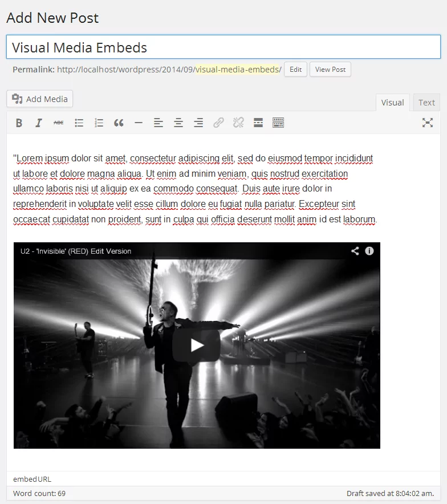This screenshot has height=504, width=447.
Task: Enter distraction-free fullscreen writing mode
Action: coord(428,123)
